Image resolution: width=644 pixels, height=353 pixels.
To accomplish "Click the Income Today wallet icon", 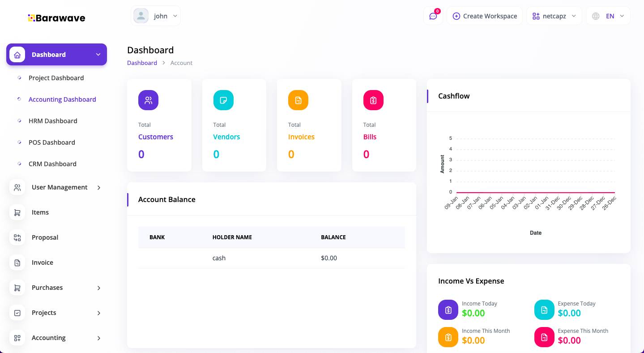I will pyautogui.click(x=448, y=310).
